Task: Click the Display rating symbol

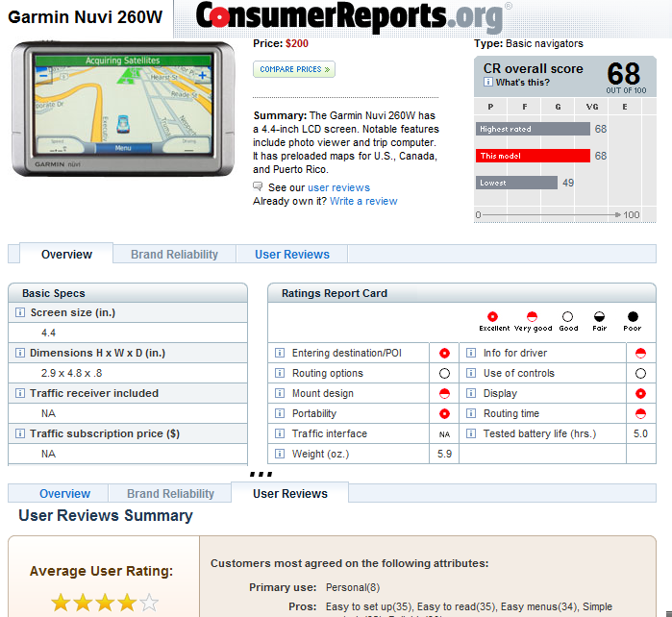Action: pyautogui.click(x=640, y=393)
